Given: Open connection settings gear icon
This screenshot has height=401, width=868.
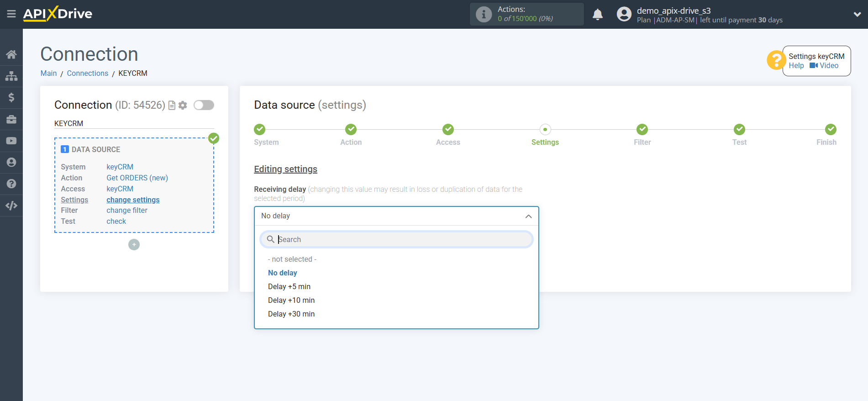Looking at the screenshot, I should click(183, 106).
